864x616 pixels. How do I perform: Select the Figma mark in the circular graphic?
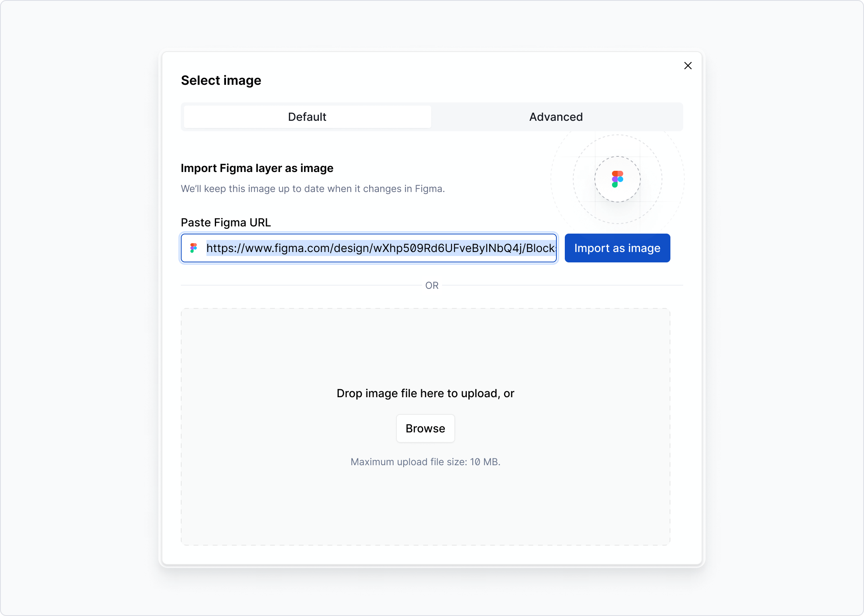click(617, 179)
